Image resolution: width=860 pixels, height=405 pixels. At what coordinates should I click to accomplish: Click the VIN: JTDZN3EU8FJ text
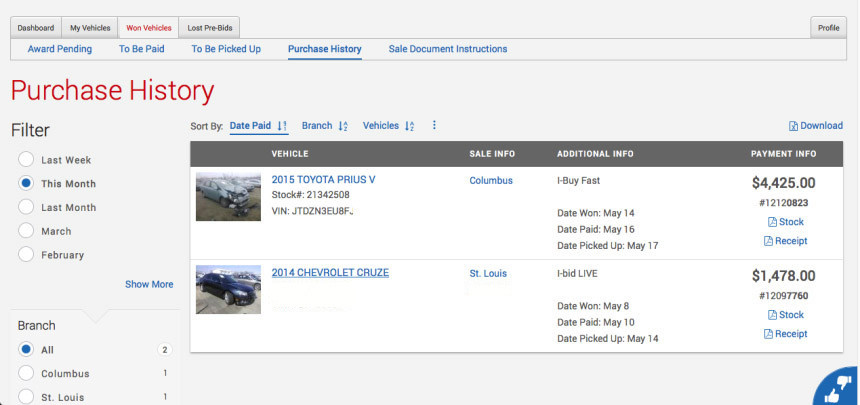click(311, 210)
